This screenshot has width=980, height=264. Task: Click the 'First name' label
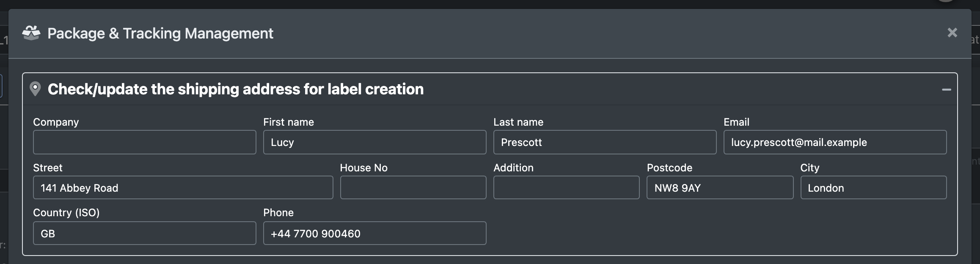tap(289, 122)
